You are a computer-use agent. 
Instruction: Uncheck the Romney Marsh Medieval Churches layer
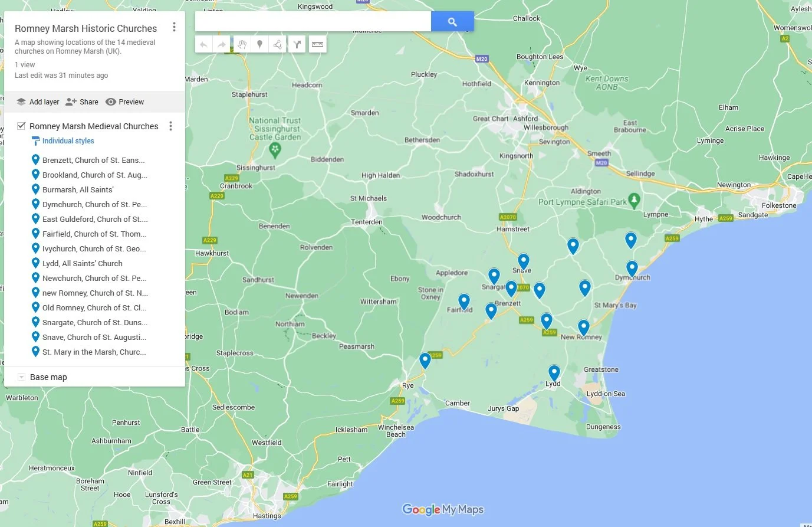click(21, 125)
